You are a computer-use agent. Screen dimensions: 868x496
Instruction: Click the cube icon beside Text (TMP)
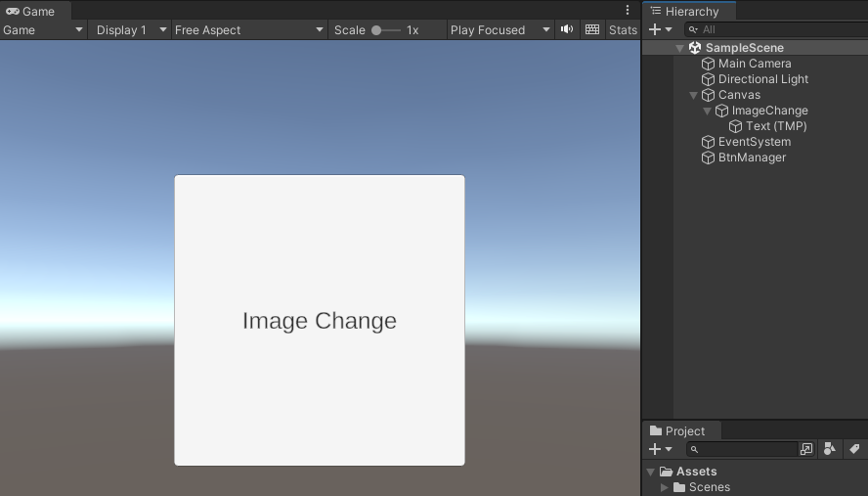click(x=735, y=126)
